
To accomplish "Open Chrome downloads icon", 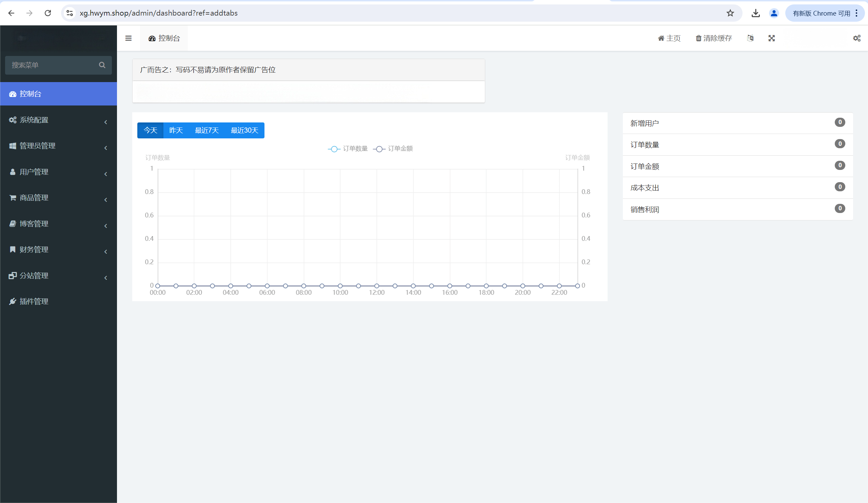I will (x=755, y=13).
